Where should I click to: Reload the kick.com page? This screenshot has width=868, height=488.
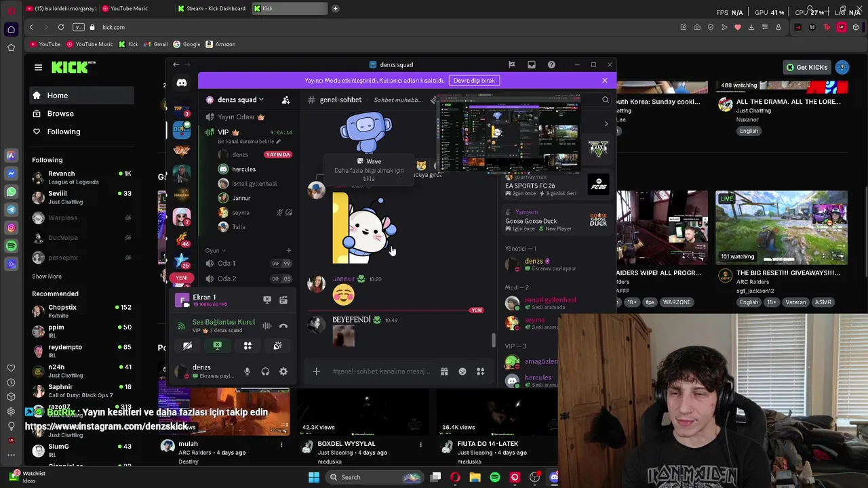(x=61, y=27)
